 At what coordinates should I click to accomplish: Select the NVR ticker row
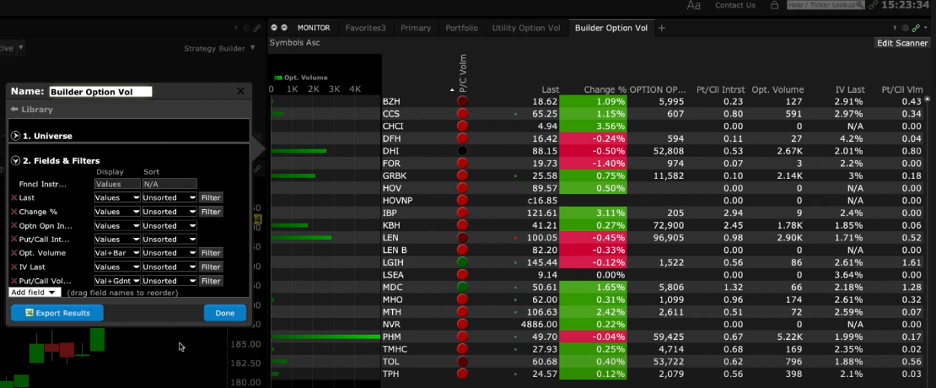click(x=597, y=324)
